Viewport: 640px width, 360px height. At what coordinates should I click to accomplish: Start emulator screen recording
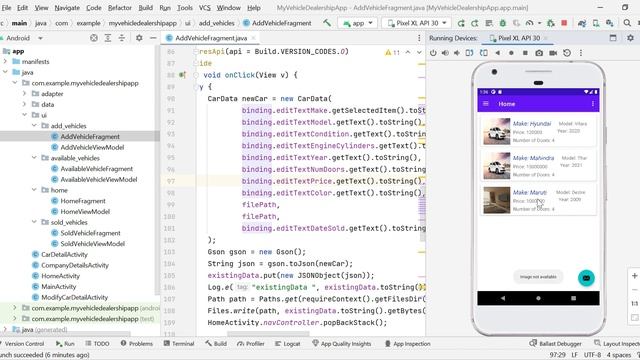click(553, 53)
